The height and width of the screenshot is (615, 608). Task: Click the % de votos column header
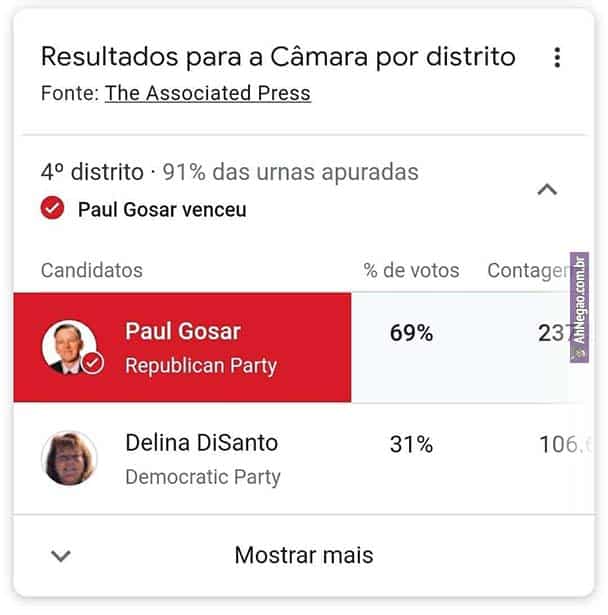coord(411,270)
